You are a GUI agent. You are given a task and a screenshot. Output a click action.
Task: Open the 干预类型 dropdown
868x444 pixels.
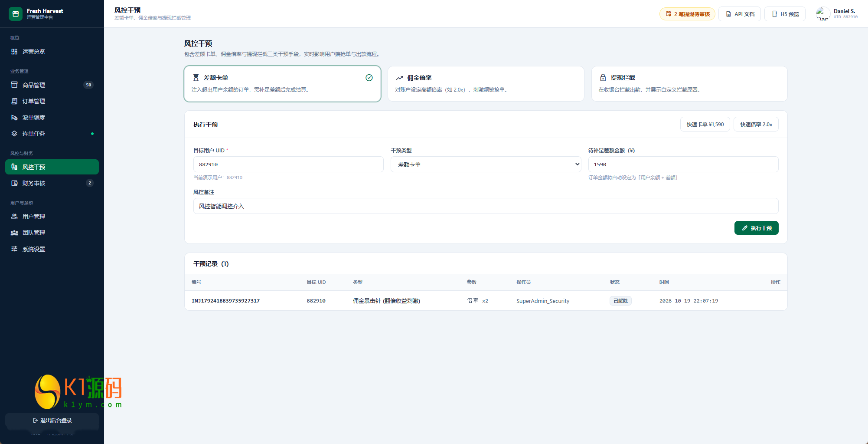point(486,164)
